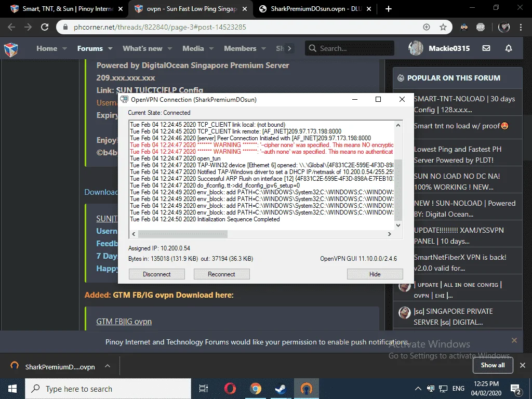Click the Windows taskbar search box

coord(108,389)
